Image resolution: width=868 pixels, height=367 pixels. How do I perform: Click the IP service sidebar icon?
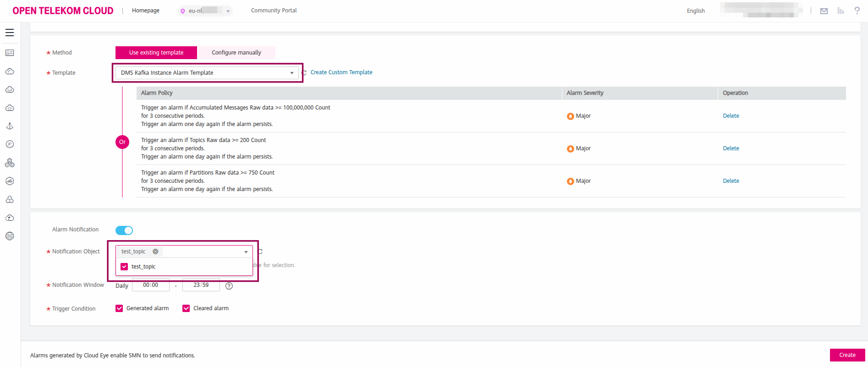[10, 144]
